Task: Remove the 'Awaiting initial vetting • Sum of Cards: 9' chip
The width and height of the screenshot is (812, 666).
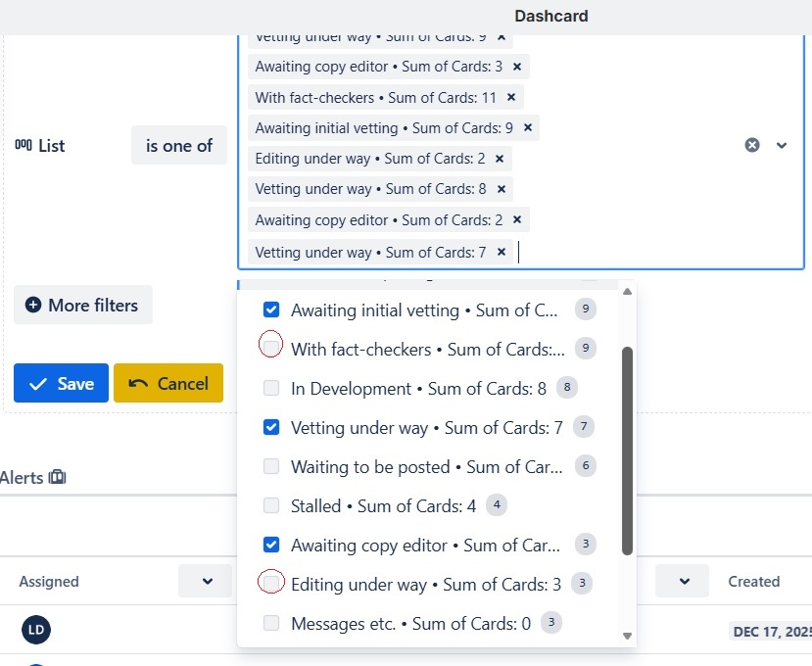Action: tap(528, 127)
